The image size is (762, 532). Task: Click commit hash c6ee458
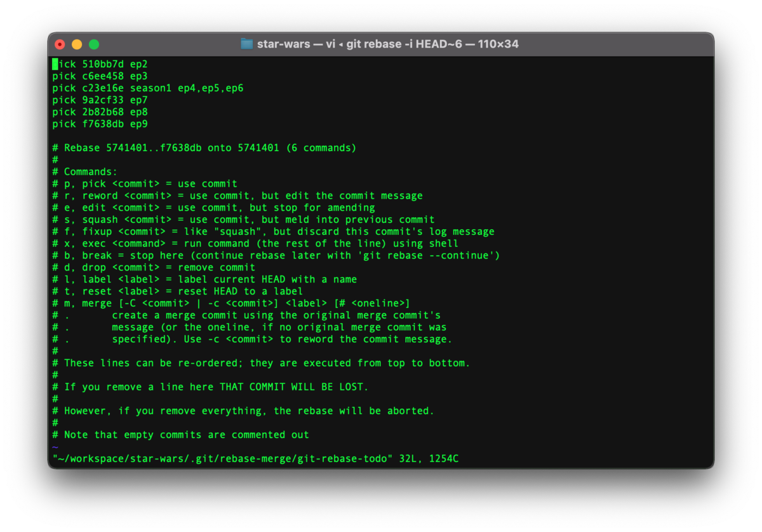click(x=103, y=76)
